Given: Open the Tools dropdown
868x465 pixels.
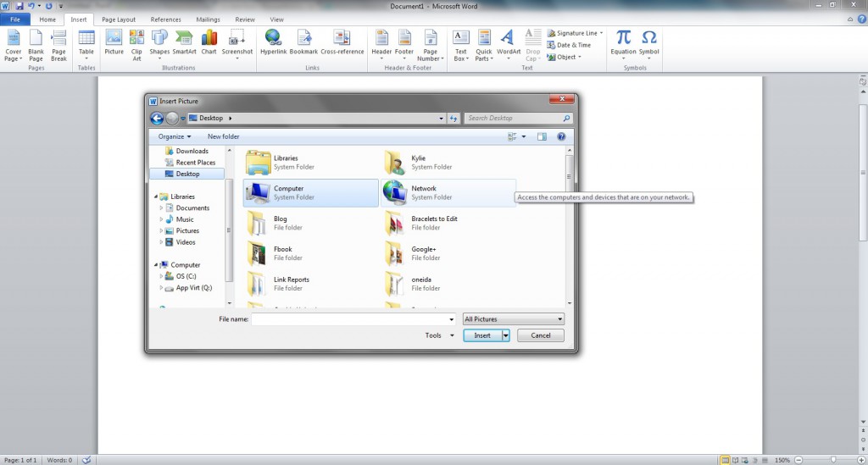Looking at the screenshot, I should pyautogui.click(x=440, y=335).
